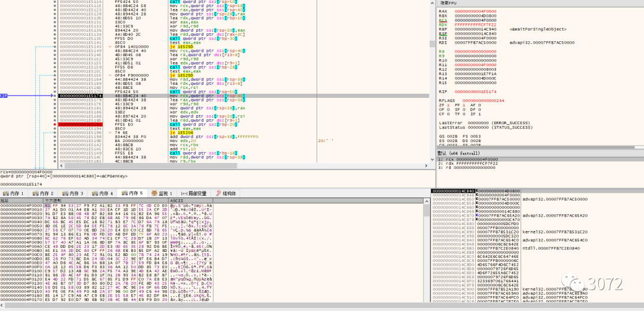Select the active 内存 5 tab

[132, 193]
